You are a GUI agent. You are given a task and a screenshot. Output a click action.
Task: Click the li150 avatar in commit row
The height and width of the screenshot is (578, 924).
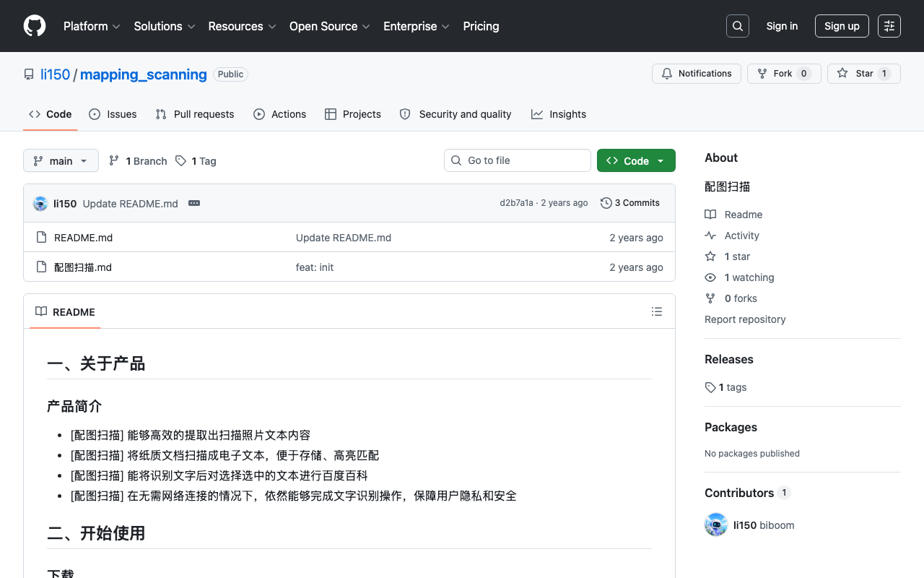coord(40,204)
